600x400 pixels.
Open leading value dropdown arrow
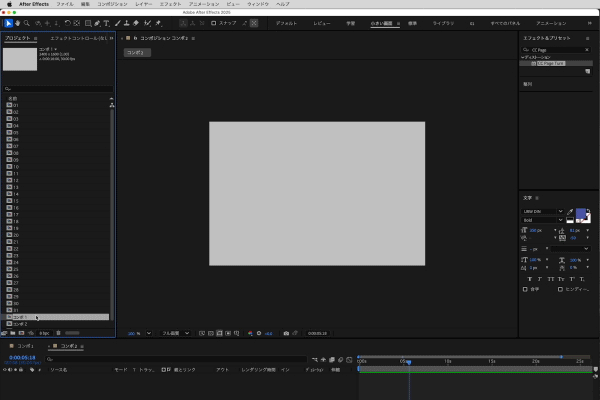tap(588, 230)
